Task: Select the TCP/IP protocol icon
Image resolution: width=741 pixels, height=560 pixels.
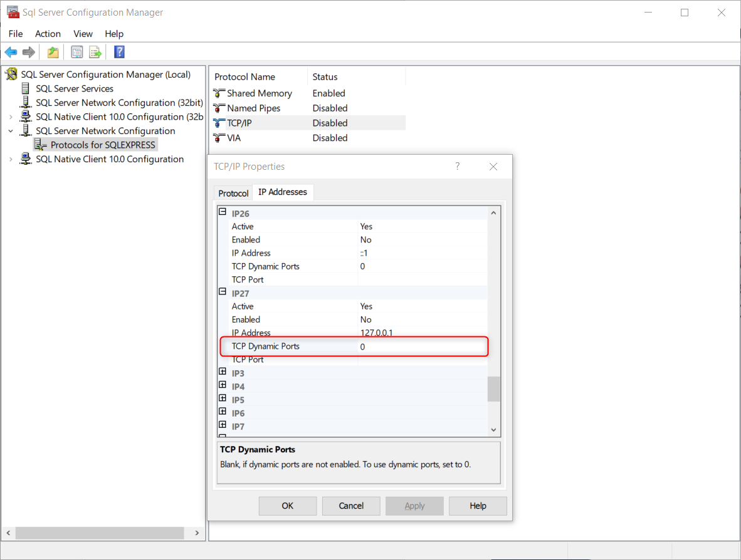Action: coord(219,123)
